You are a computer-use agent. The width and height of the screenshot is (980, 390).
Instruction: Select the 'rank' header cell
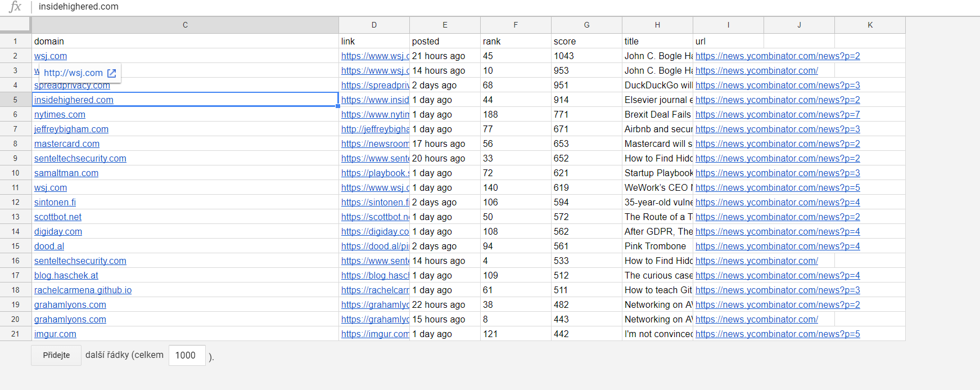tap(516, 41)
